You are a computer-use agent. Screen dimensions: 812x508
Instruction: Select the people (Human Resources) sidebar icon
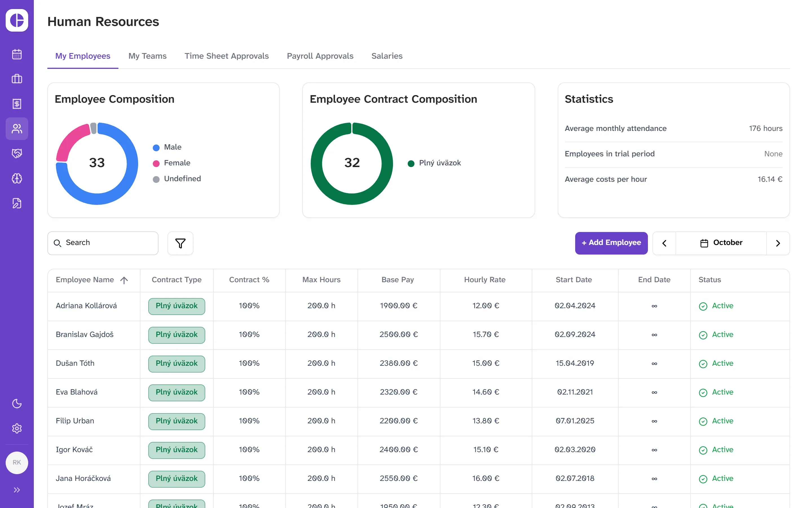click(17, 129)
